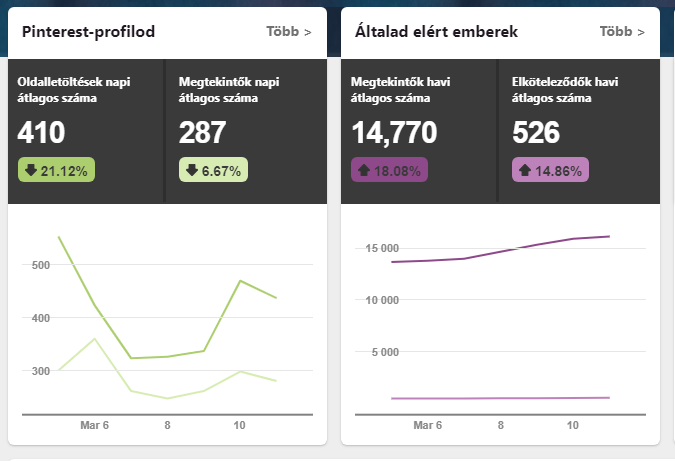
Task: Click the purple 18.08% change badge
Action: (390, 170)
